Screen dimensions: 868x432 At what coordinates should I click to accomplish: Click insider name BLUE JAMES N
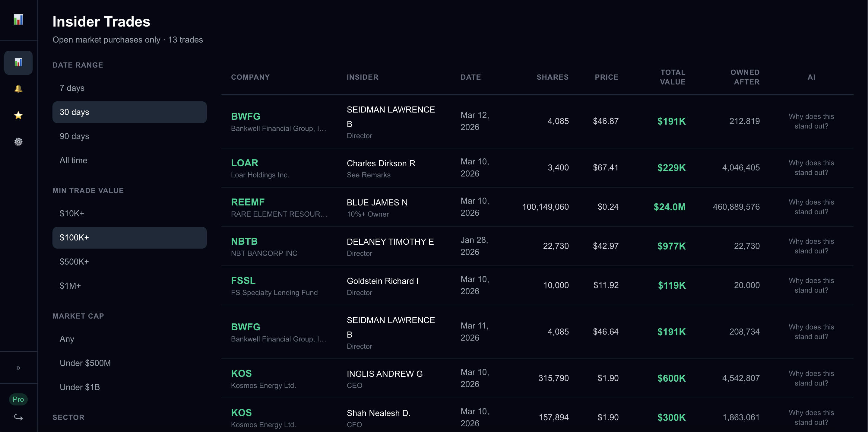[x=377, y=202]
